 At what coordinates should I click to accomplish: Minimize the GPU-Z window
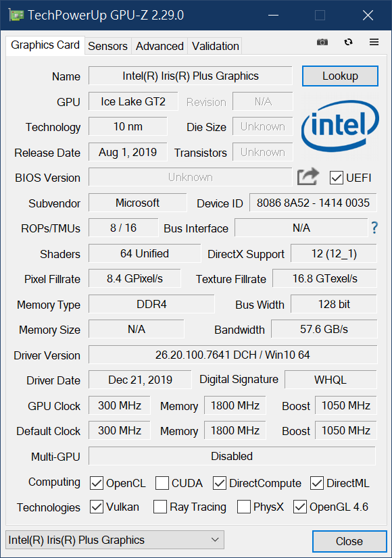click(x=273, y=16)
